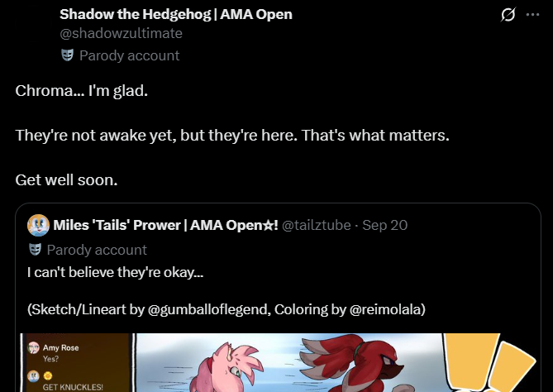Click the Sep 20 timestamp

point(384,225)
